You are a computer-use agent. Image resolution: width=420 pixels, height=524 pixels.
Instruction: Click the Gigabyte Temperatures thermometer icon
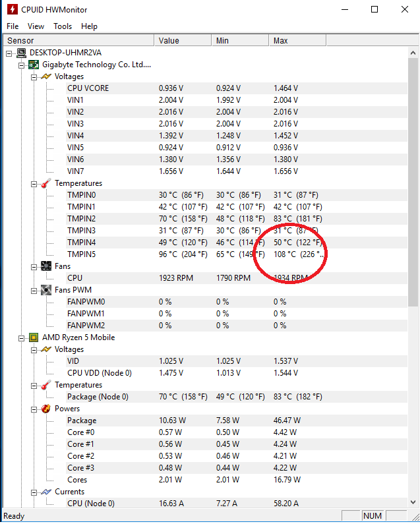click(x=45, y=183)
